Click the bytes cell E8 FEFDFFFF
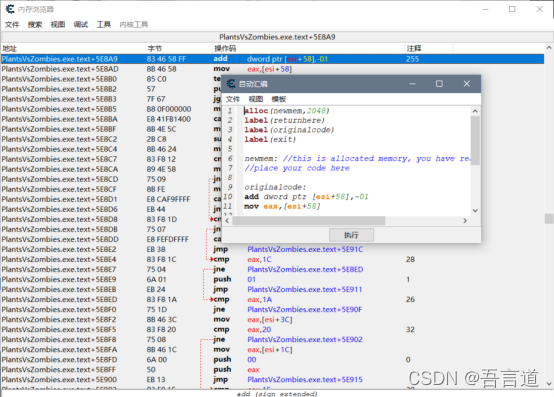 click(x=168, y=239)
